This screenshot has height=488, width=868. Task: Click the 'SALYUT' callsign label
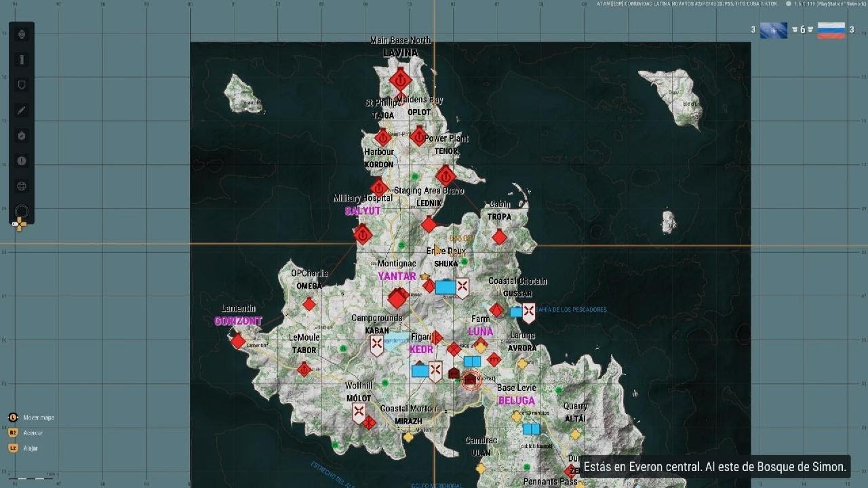[363, 211]
